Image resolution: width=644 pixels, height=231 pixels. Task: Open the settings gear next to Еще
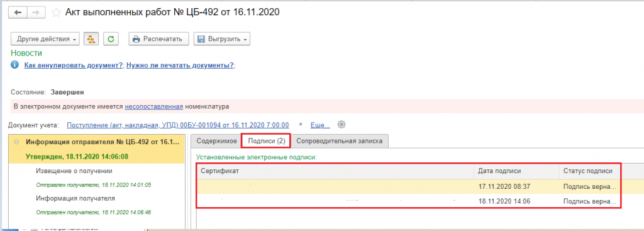341,125
